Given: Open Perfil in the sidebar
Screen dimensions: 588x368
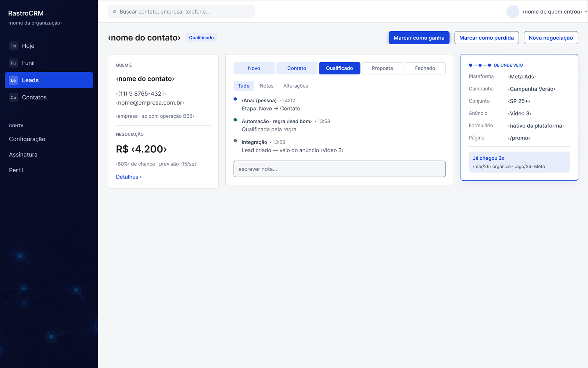Looking at the screenshot, I should click(16, 170).
